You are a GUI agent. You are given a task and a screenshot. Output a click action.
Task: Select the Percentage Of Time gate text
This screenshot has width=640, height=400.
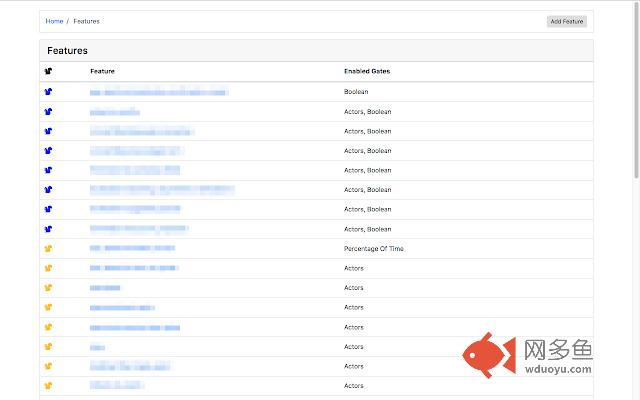[x=373, y=249]
